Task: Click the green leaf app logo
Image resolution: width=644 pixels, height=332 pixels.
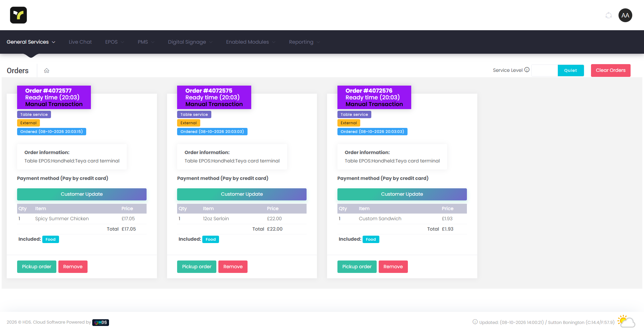Action: click(18, 15)
